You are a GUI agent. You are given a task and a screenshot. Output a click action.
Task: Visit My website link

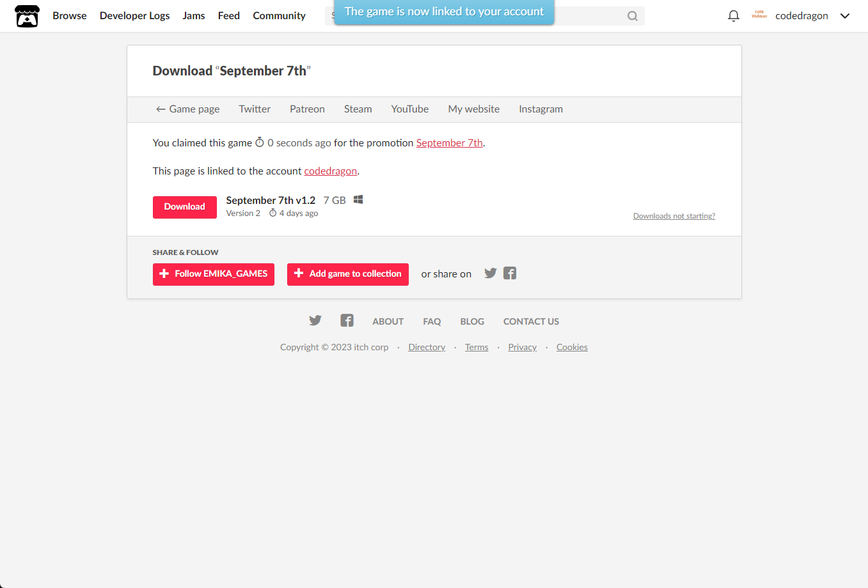tap(474, 109)
